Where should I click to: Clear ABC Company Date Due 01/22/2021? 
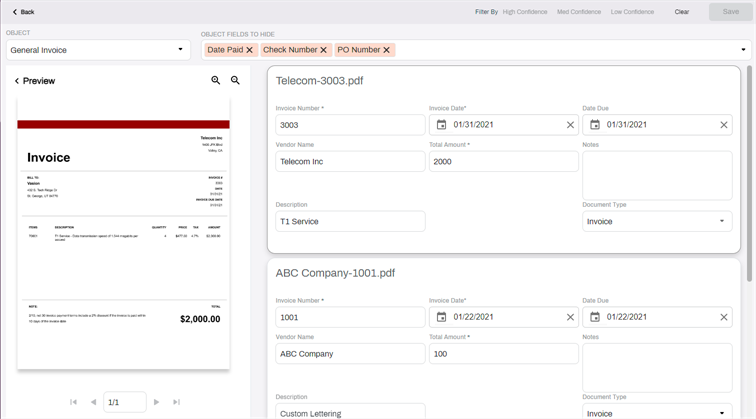coord(724,317)
